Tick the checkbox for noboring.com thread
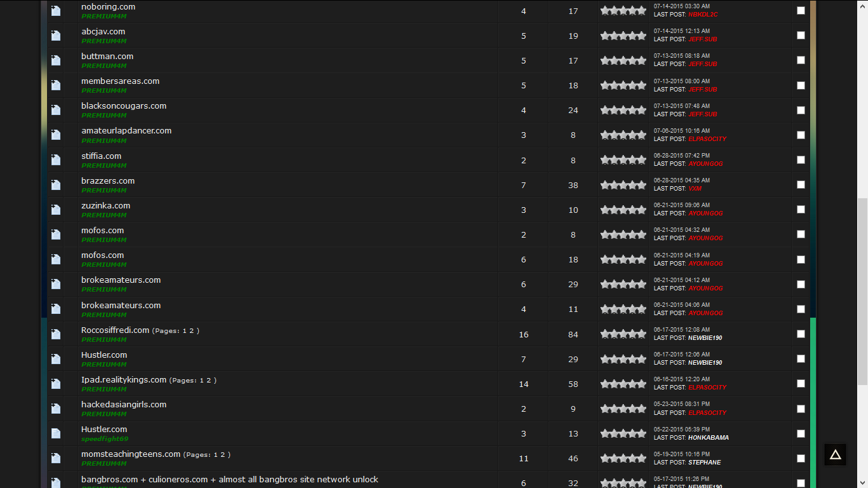 pyautogui.click(x=801, y=11)
